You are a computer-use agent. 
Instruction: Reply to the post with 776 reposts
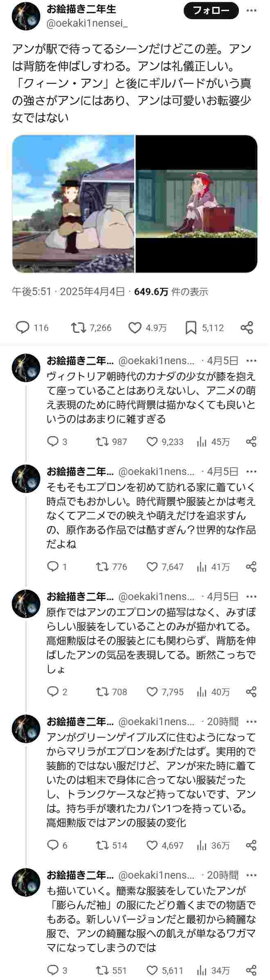(57, 567)
